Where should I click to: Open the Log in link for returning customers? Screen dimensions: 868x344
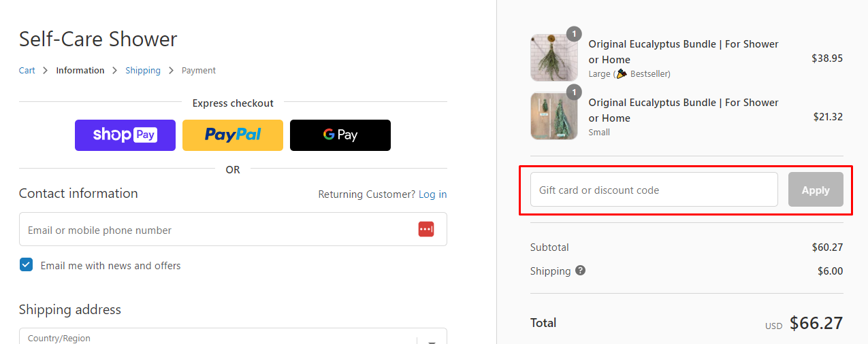tap(433, 194)
